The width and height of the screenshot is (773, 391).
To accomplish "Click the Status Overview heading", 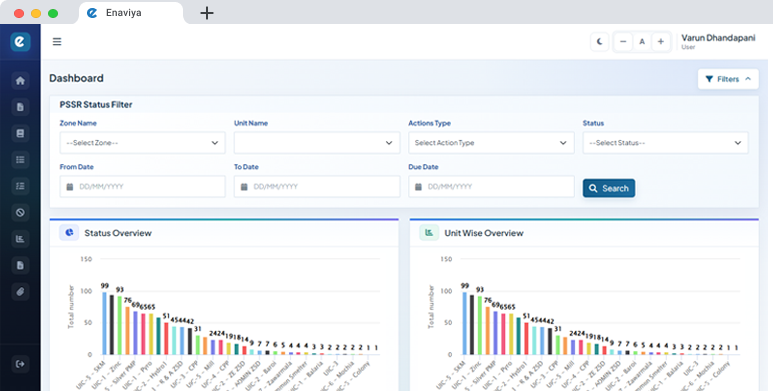I will 118,233.
